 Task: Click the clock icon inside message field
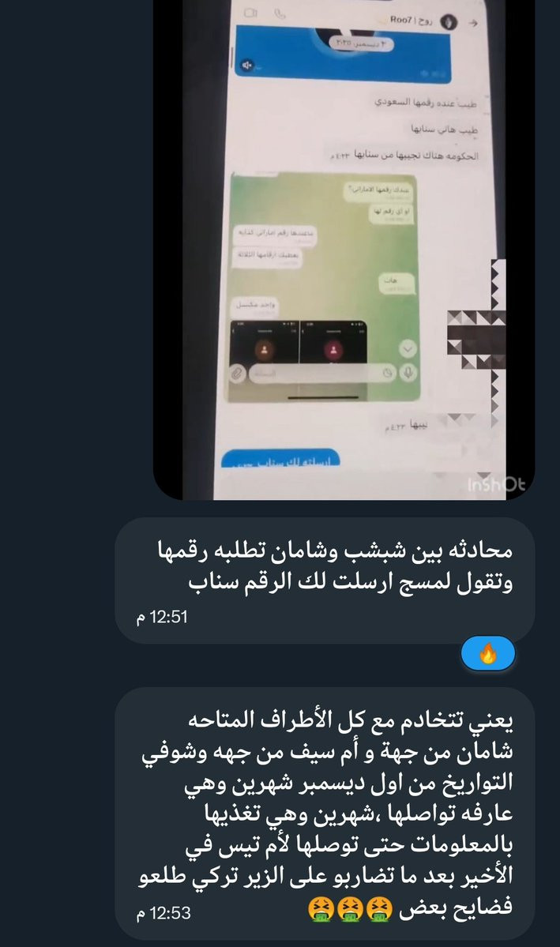pos(386,373)
